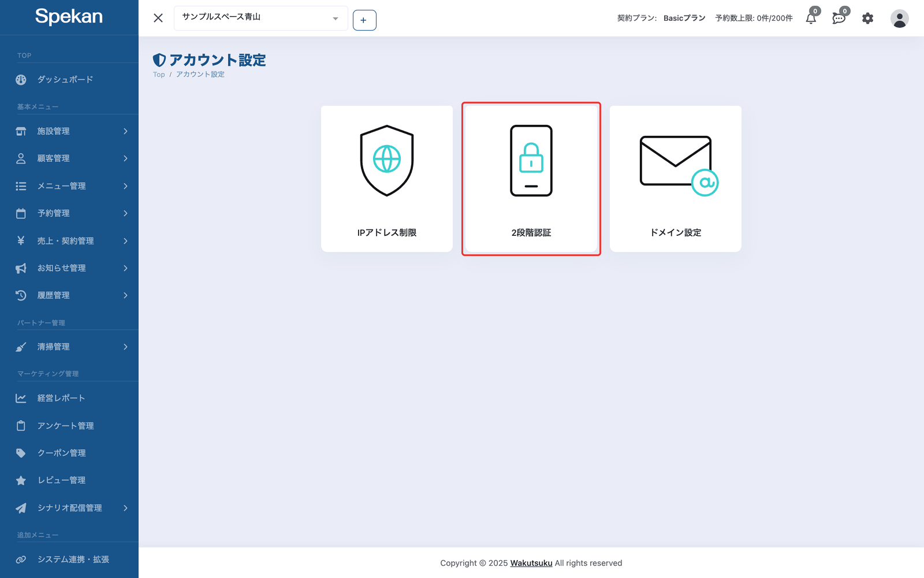Image resolution: width=924 pixels, height=578 pixels.
Task: Open the notifications bell icon
Action: pos(811,18)
